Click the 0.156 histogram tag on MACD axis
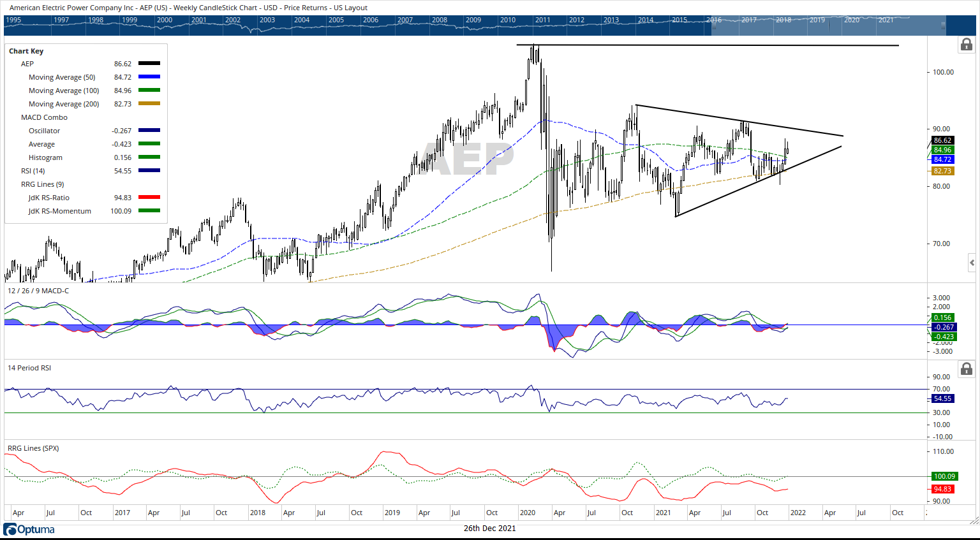This screenshot has width=980, height=540. [x=944, y=317]
